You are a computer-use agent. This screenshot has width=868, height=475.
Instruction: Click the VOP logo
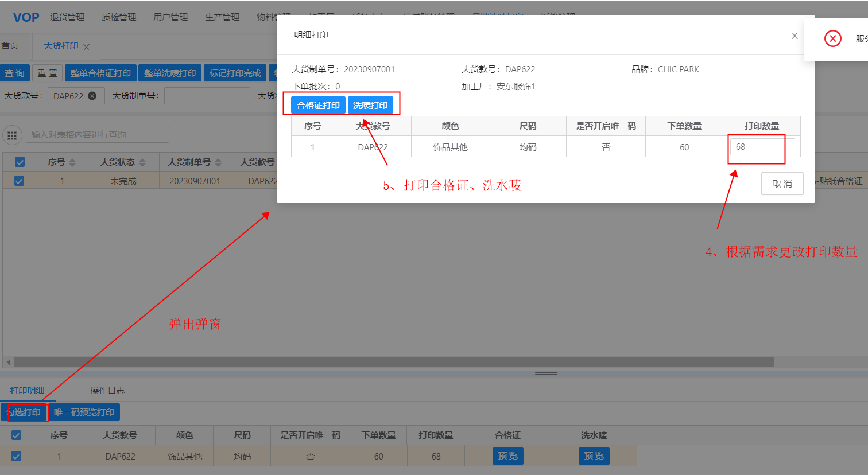click(26, 17)
